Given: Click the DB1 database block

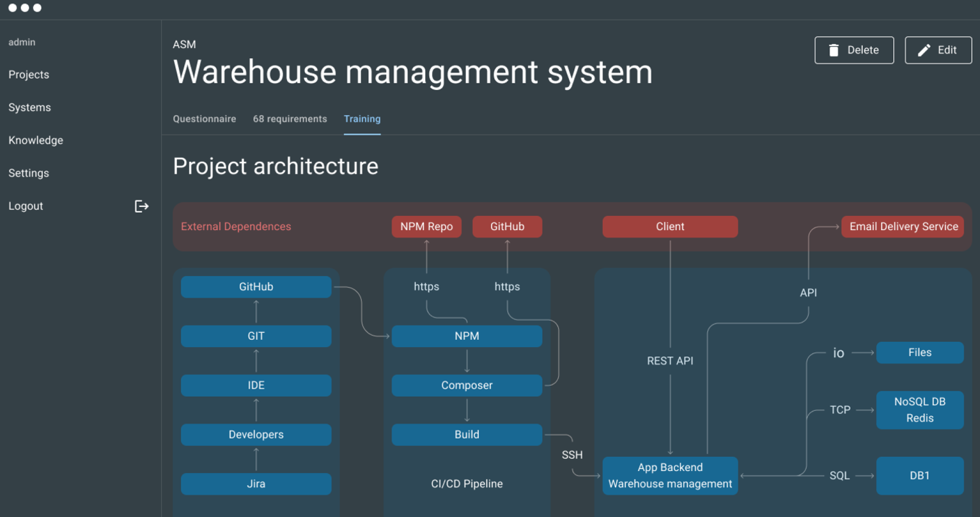Looking at the screenshot, I should tap(919, 475).
